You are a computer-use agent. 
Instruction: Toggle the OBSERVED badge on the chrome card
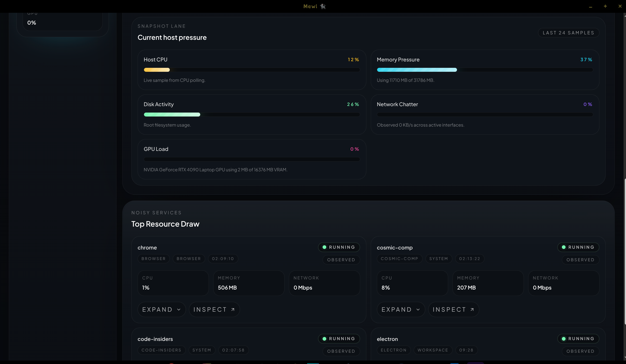341,260
